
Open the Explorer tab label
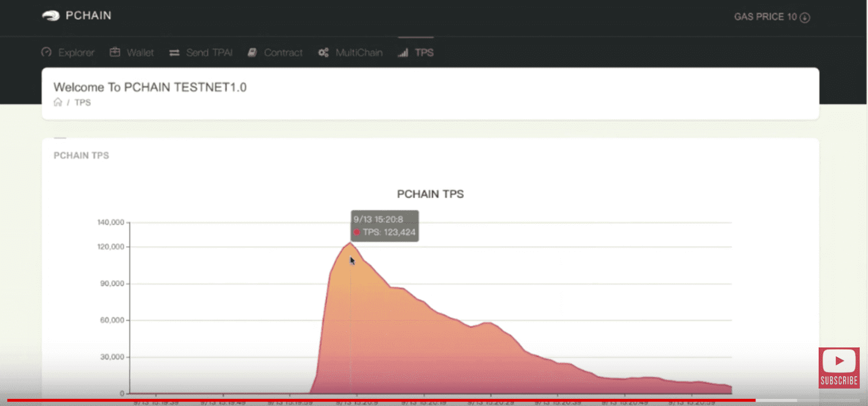point(76,53)
